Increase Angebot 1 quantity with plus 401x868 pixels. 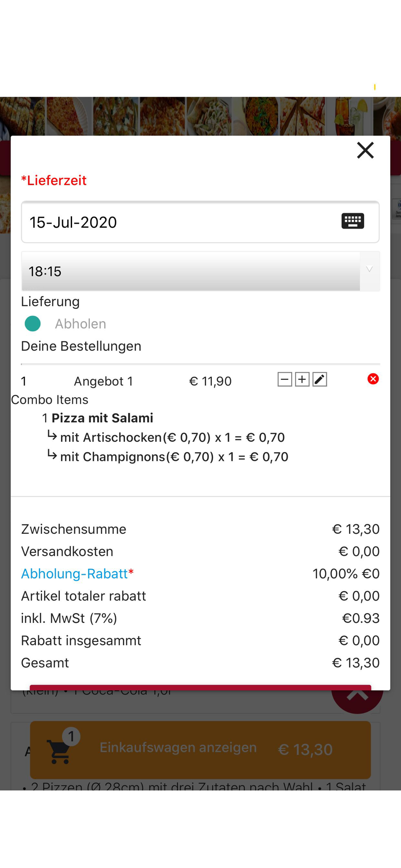[302, 380]
